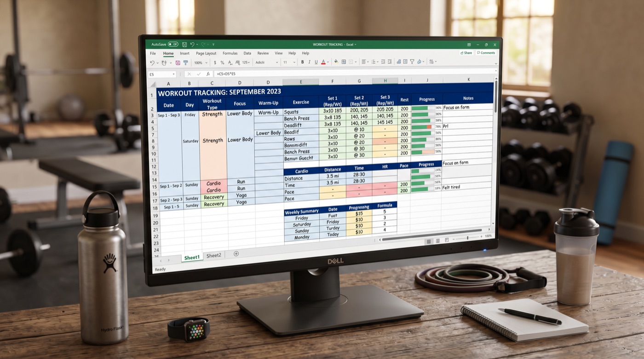Switch to the Insert tab
This screenshot has width=644, height=359.
184,53
